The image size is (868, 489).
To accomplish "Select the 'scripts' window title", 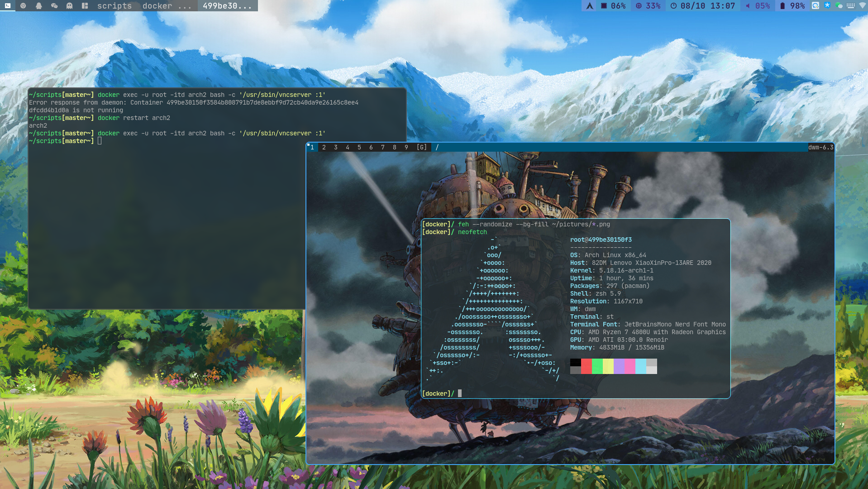I will coord(114,6).
